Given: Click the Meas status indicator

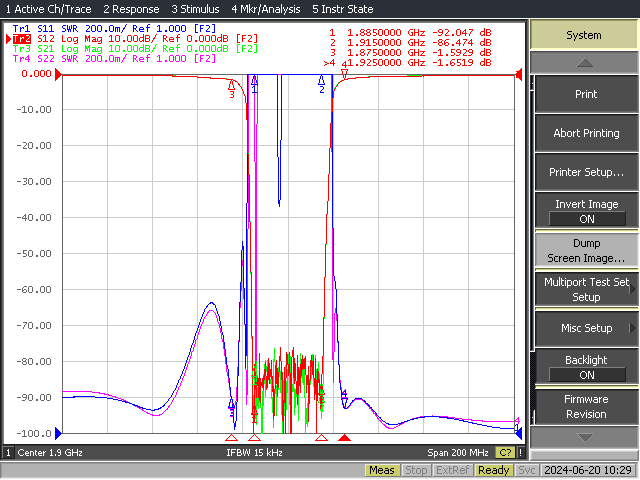Looking at the screenshot, I should (x=382, y=470).
